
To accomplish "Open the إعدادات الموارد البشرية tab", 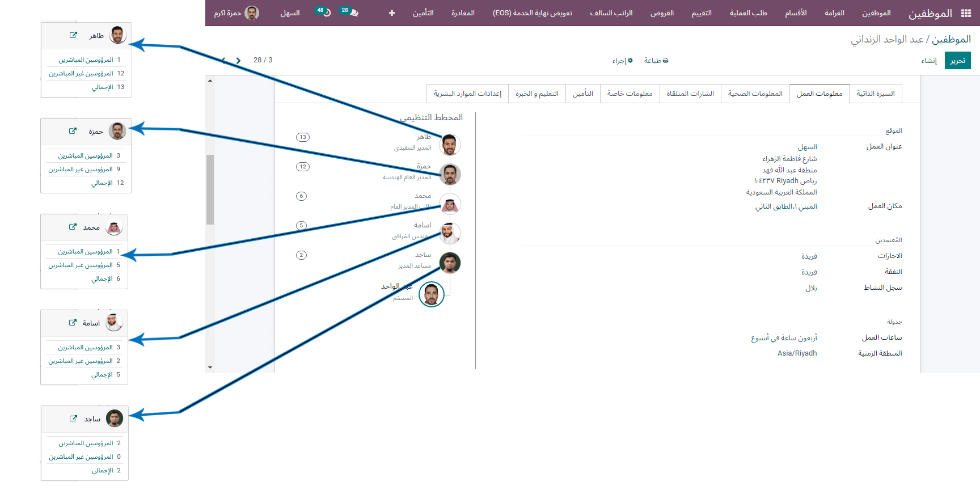I will (467, 94).
